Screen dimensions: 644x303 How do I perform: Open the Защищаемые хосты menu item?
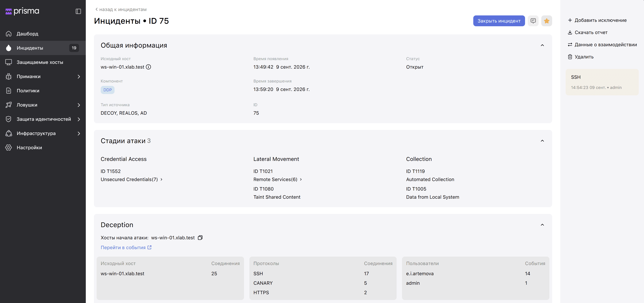click(x=43, y=62)
